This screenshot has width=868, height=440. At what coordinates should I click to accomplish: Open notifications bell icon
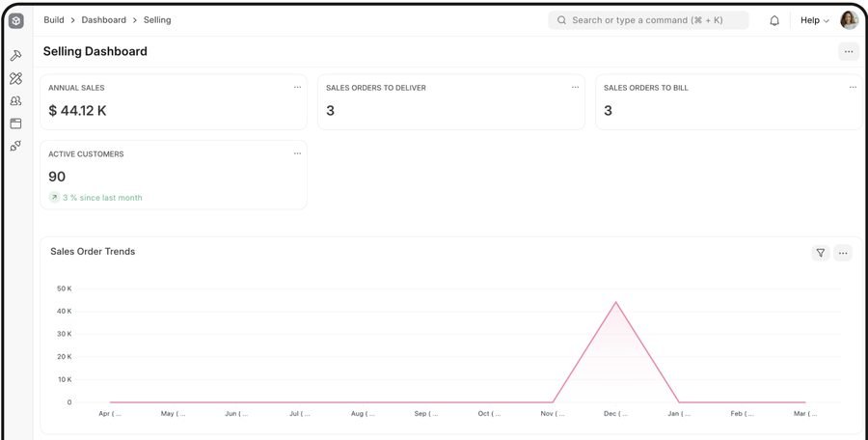pyautogui.click(x=774, y=20)
